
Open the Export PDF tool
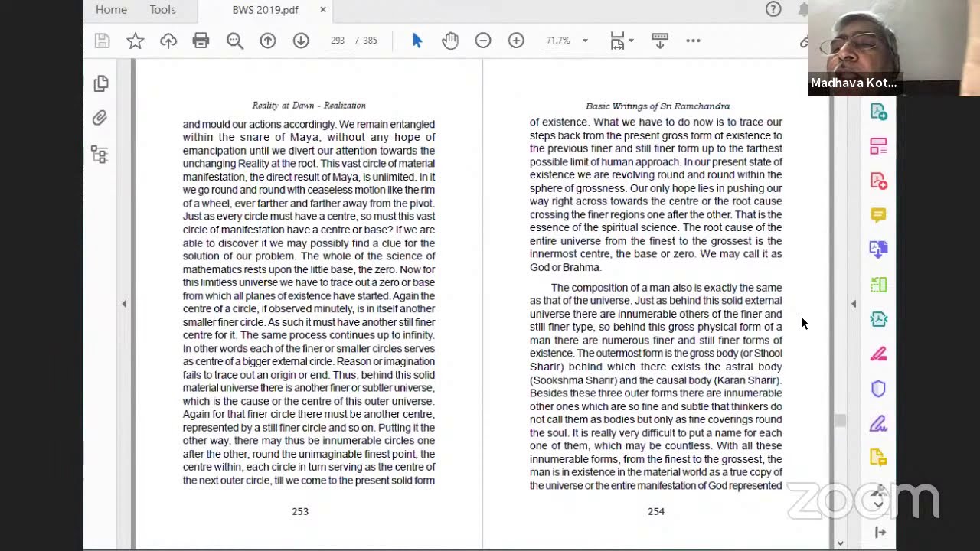878,111
